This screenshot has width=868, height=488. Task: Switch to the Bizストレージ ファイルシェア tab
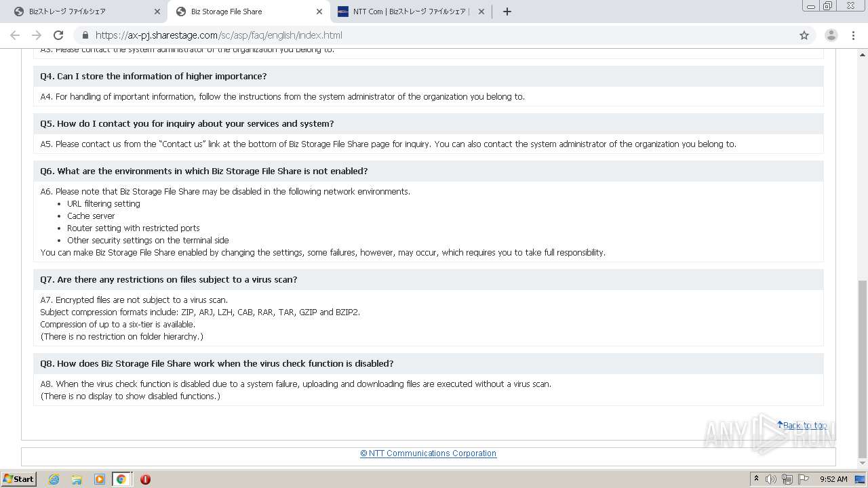tap(83, 12)
